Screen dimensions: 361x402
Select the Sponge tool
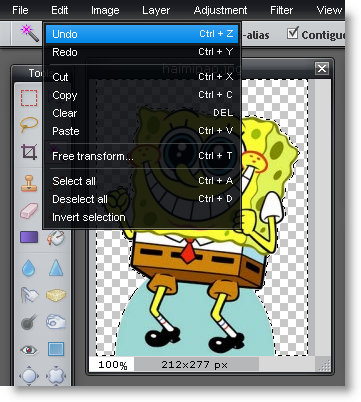coord(56,295)
